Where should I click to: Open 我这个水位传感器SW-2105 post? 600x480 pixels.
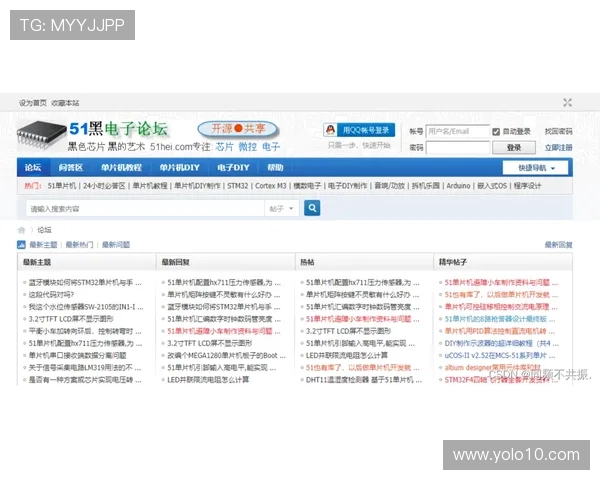86,307
